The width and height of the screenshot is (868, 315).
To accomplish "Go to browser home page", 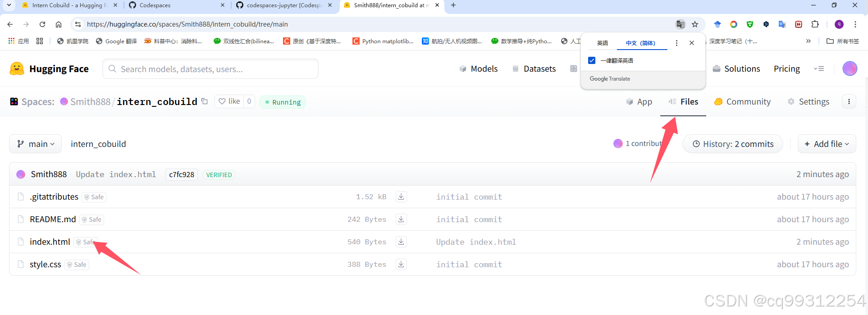I will point(59,24).
